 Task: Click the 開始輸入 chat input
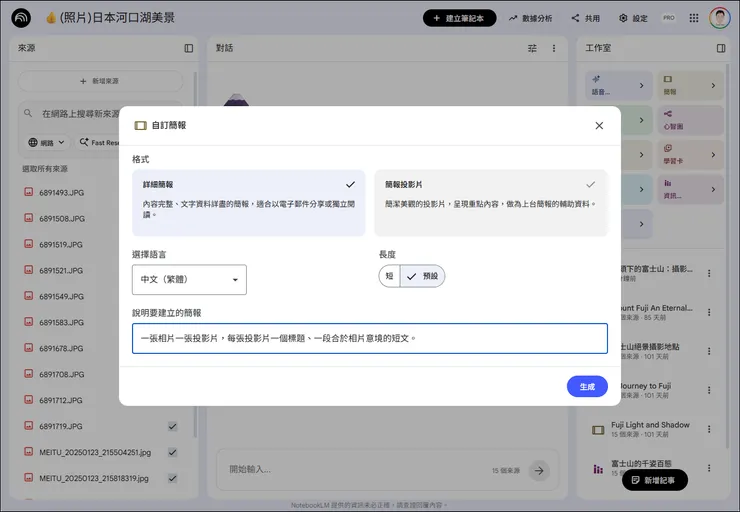point(354,470)
